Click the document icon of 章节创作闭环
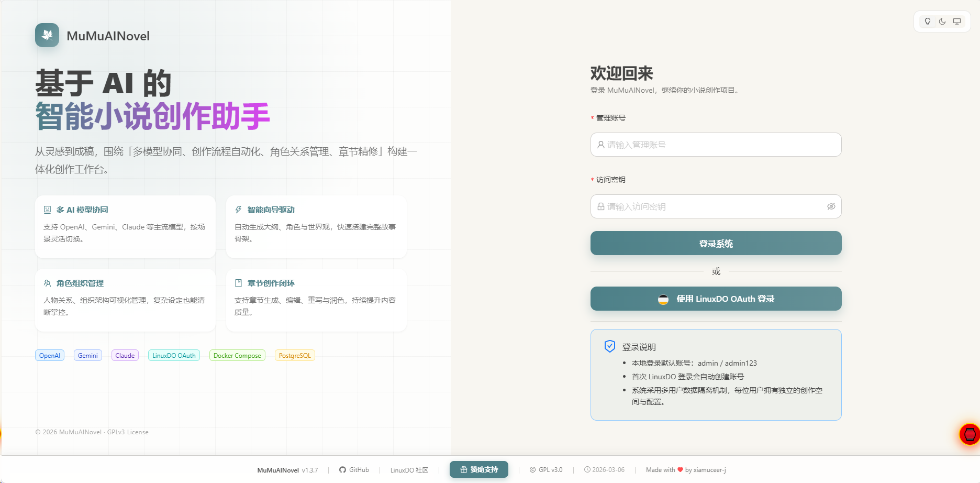 tap(238, 283)
